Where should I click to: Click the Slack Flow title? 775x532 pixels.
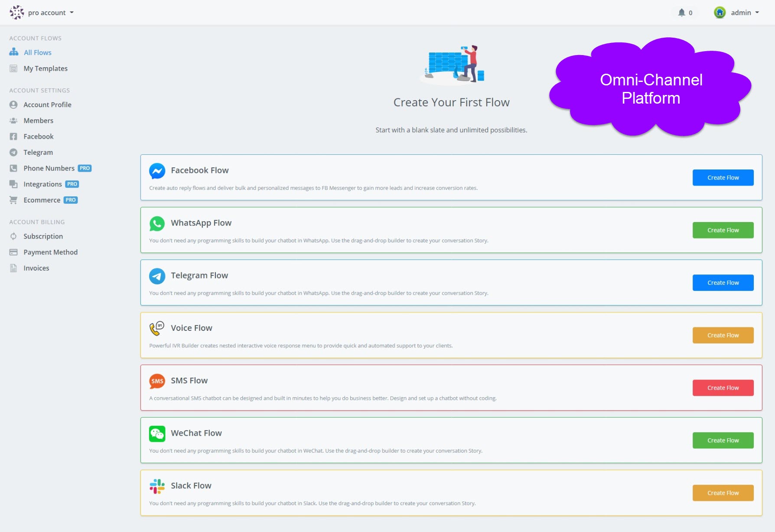191,486
